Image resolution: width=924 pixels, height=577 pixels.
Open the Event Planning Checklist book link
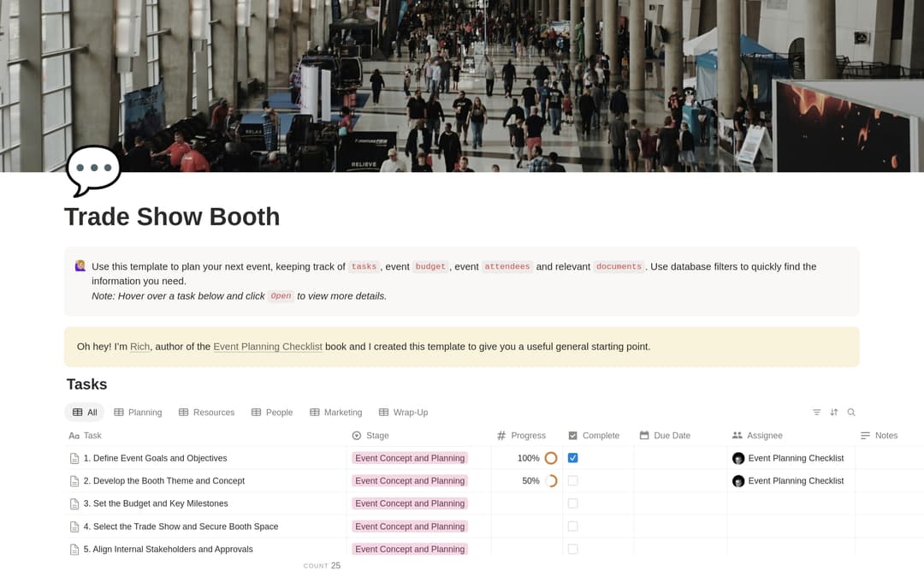point(268,347)
